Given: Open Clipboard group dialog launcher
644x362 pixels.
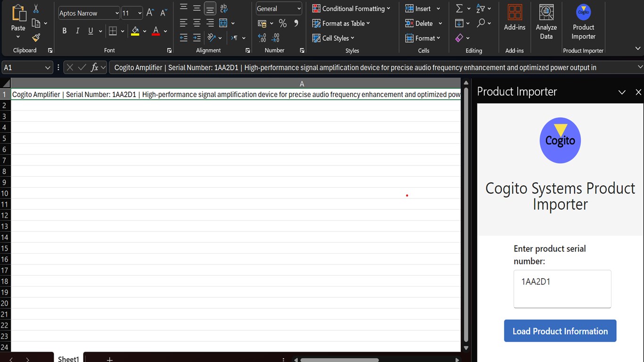Looking at the screenshot, I should pyautogui.click(x=50, y=50).
